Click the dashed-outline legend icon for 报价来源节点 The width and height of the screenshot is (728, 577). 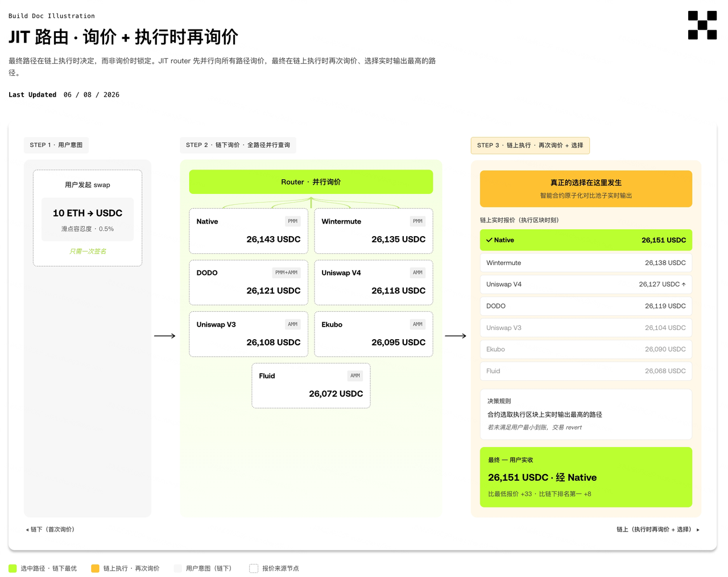coord(254,568)
